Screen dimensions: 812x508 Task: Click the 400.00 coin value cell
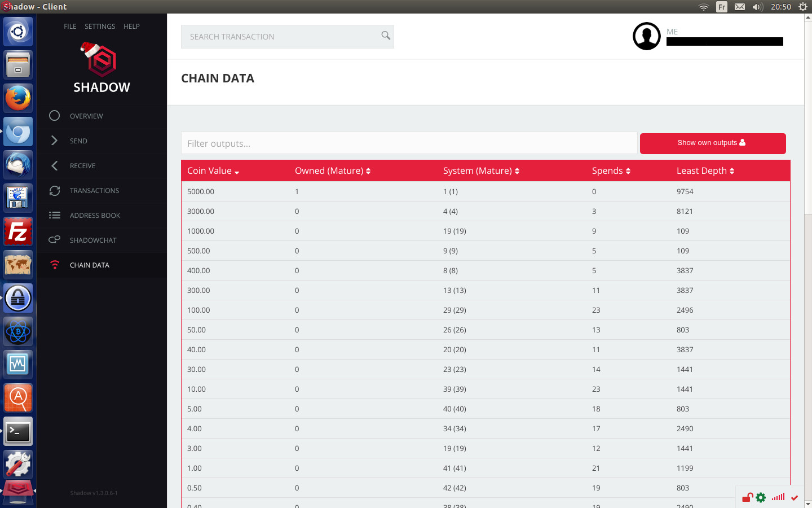(198, 270)
